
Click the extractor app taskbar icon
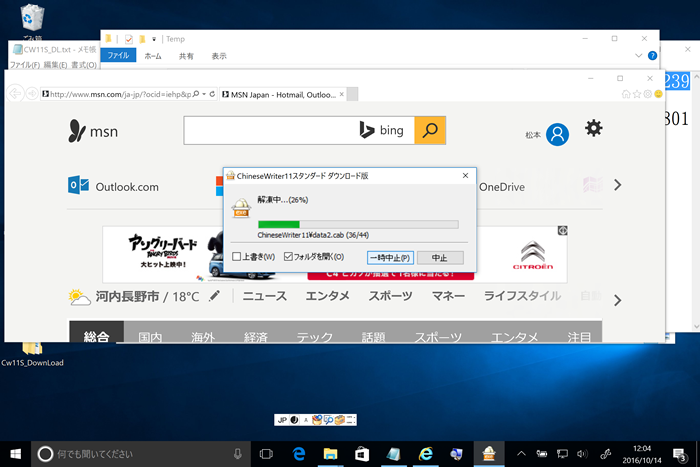coord(489,454)
